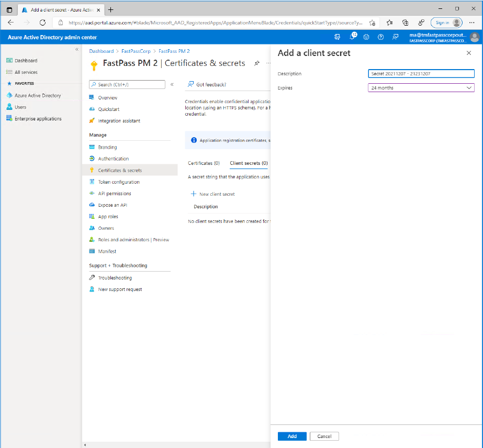This screenshot has width=483, height=448.
Task: Open browser favorites star list icon
Action: 390,23
